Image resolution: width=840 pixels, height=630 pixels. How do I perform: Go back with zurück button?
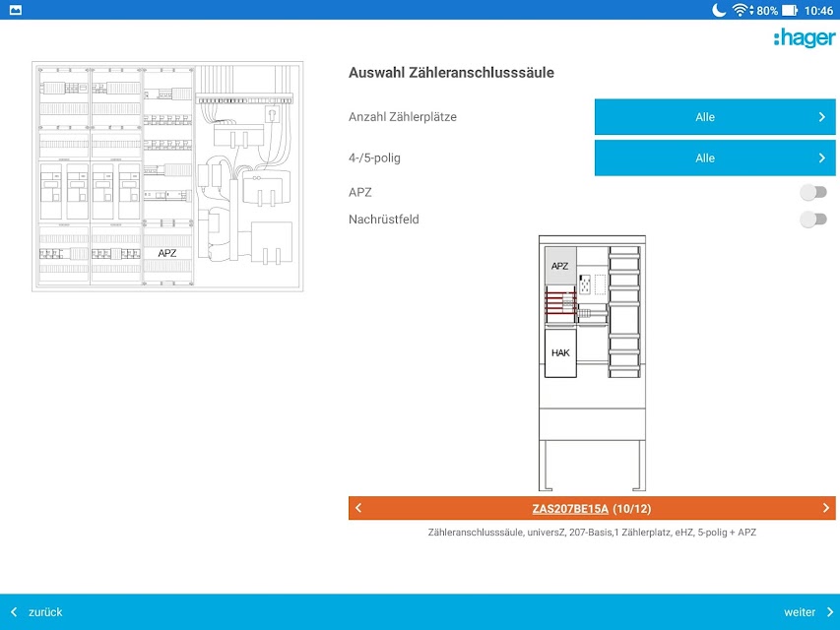pyautogui.click(x=37, y=611)
